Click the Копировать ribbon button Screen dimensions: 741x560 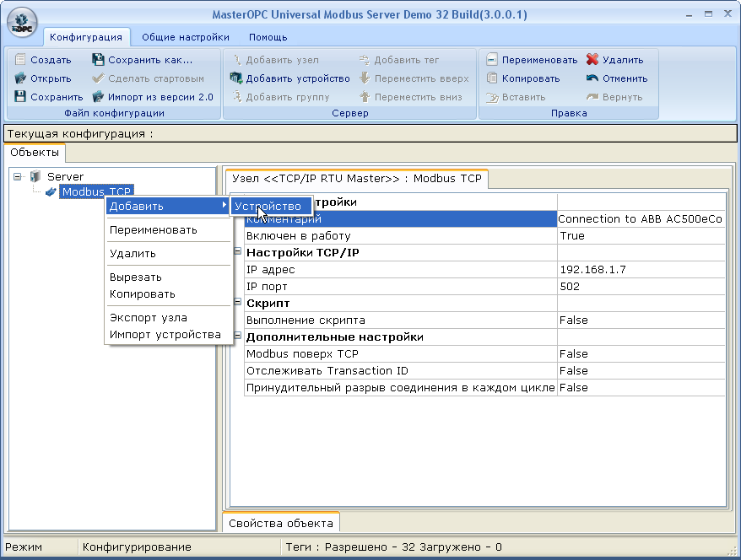(x=522, y=78)
